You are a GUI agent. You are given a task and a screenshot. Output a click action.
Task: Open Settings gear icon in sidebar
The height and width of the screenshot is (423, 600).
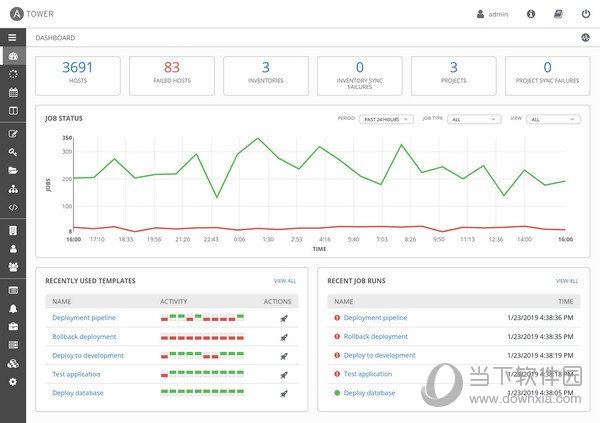[x=13, y=382]
